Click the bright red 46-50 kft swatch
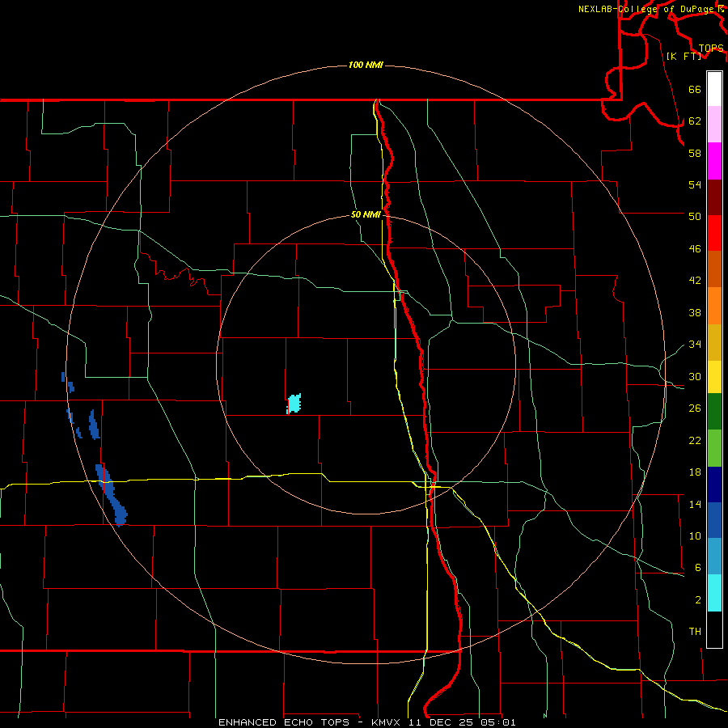The height and width of the screenshot is (728, 728). pos(714,233)
